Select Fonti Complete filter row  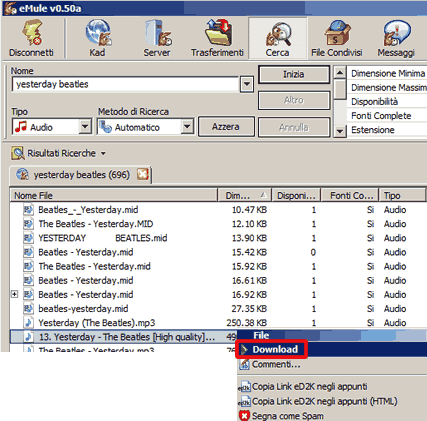[x=387, y=116]
